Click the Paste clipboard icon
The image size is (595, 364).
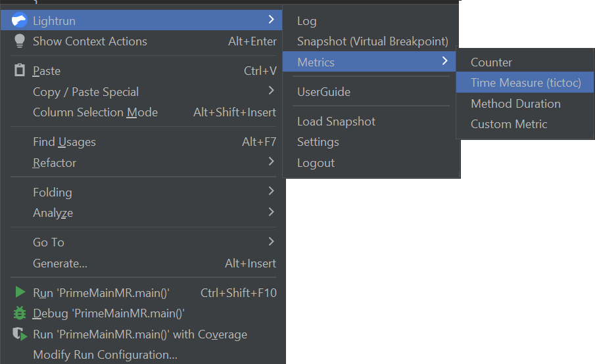(x=19, y=70)
